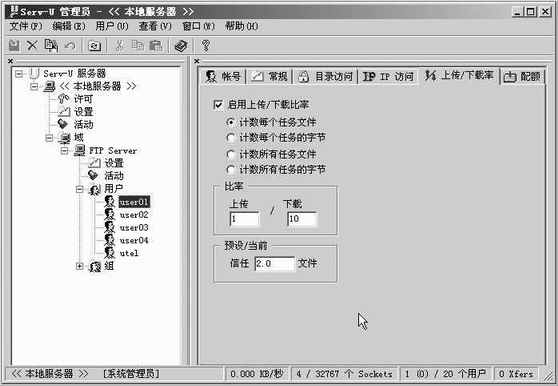Collapse the Serv-U 服务器 root node
558x386 pixels.
coord(19,74)
